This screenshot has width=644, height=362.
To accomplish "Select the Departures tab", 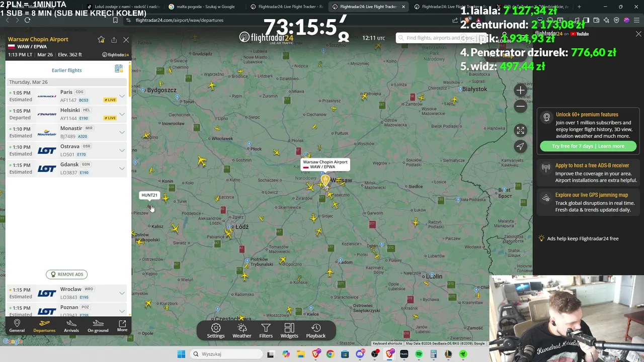I will click(44, 325).
